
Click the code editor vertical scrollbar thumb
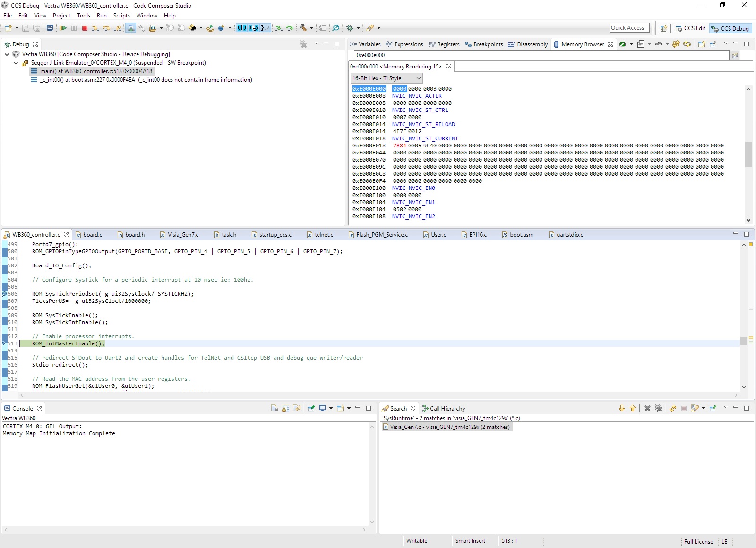point(744,341)
